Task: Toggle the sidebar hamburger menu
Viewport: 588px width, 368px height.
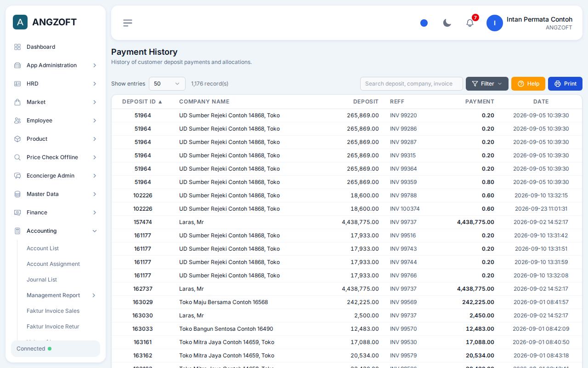Action: point(128,23)
